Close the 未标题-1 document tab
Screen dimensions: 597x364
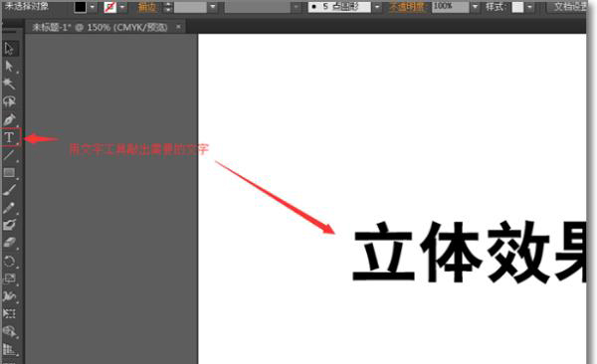coord(178,27)
